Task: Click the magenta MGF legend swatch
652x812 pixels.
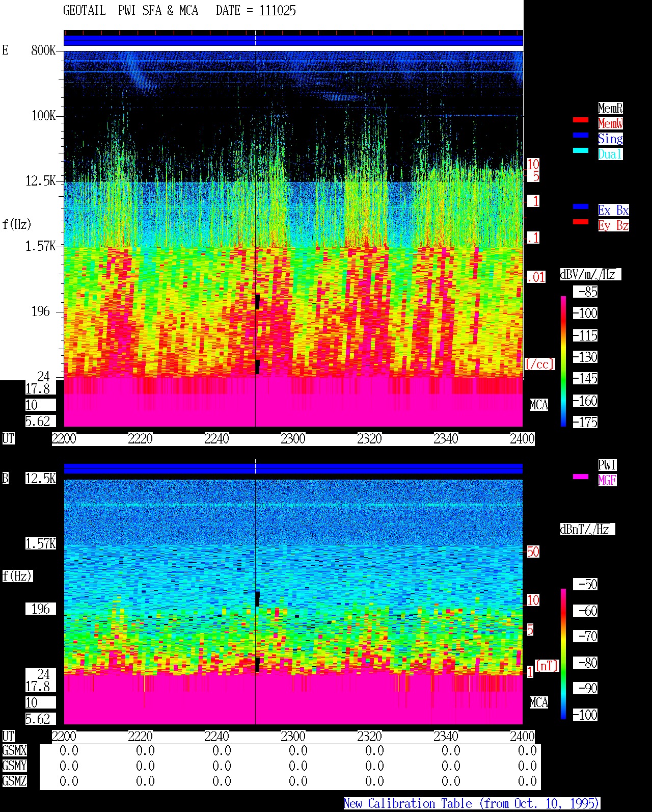Action: pyautogui.click(x=581, y=477)
